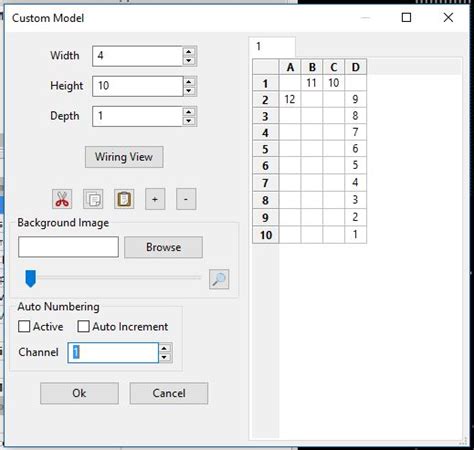Select column header B
This screenshot has height=450, width=474.
(312, 67)
